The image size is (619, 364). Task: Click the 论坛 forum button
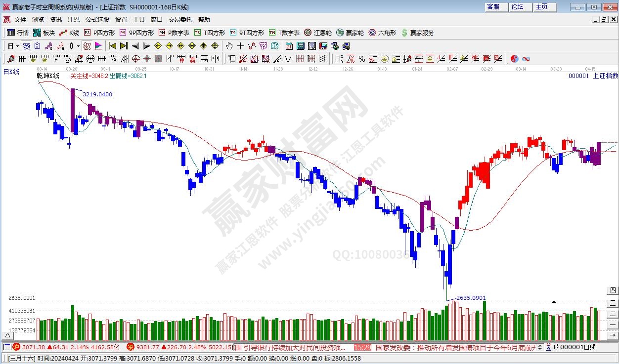[517, 7]
